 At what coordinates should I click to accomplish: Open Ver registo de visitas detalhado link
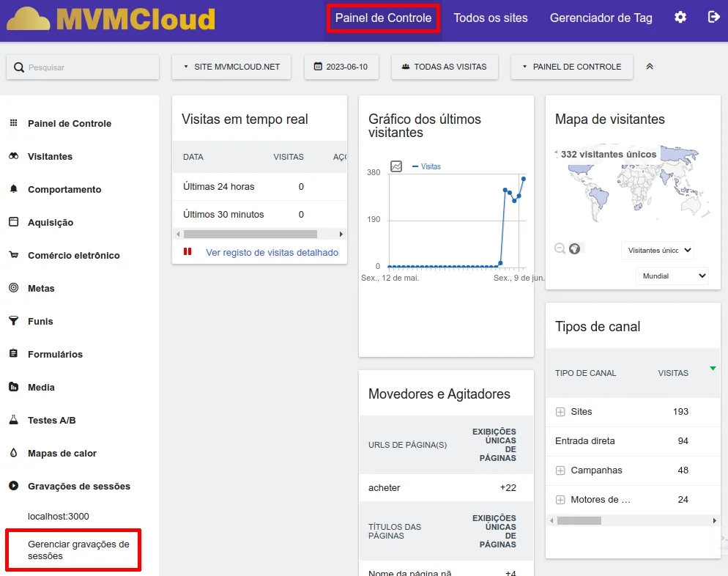click(x=272, y=252)
